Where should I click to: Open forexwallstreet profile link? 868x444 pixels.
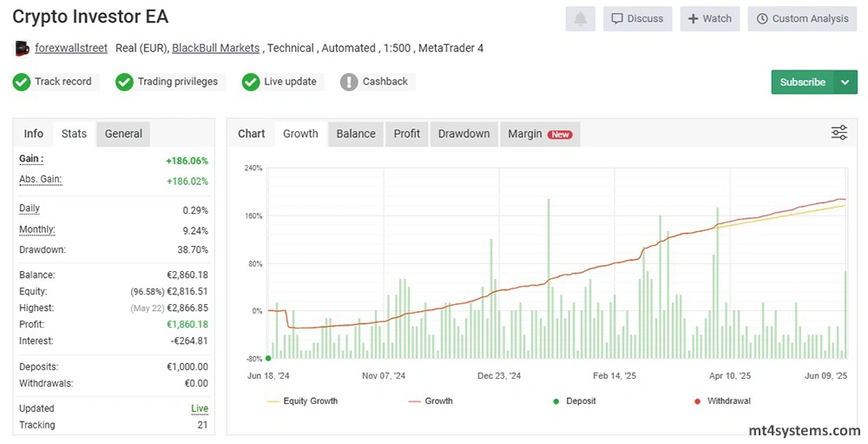(71, 49)
